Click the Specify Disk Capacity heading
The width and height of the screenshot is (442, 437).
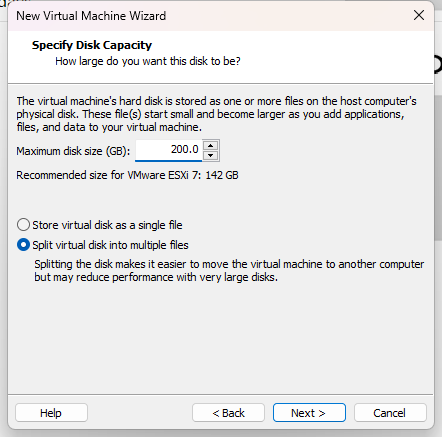coord(92,45)
